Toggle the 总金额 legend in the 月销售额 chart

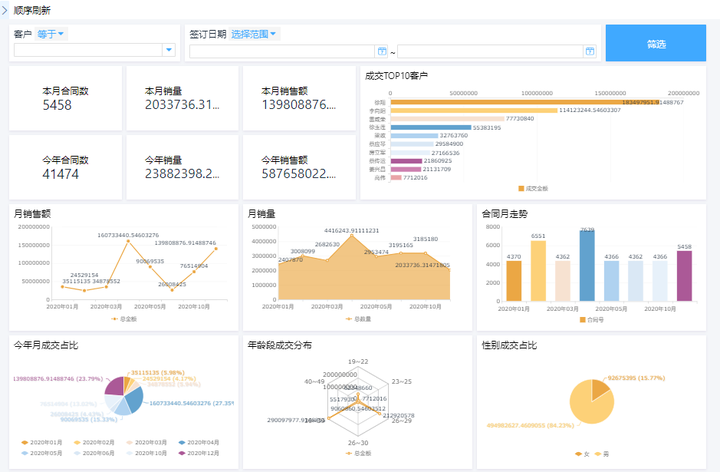[x=124, y=319]
